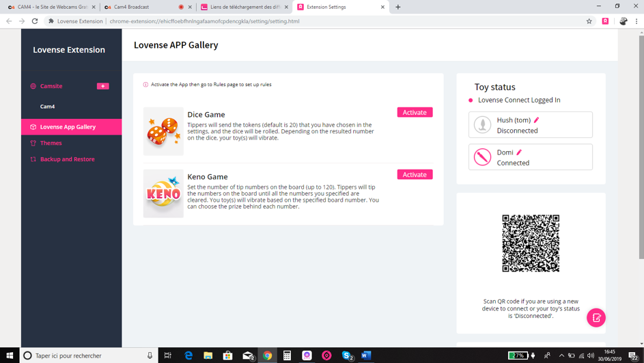The height and width of the screenshot is (363, 644).
Task: Click the edit pencil beside Domi
Action: click(x=519, y=152)
